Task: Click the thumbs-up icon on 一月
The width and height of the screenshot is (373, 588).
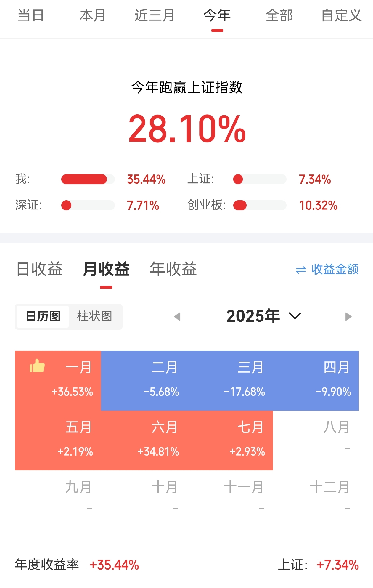Action: (37, 366)
